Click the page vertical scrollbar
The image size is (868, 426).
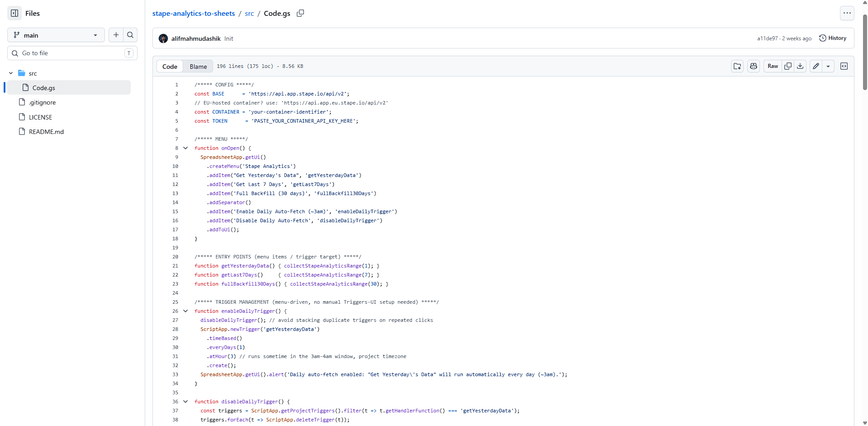tap(865, 52)
